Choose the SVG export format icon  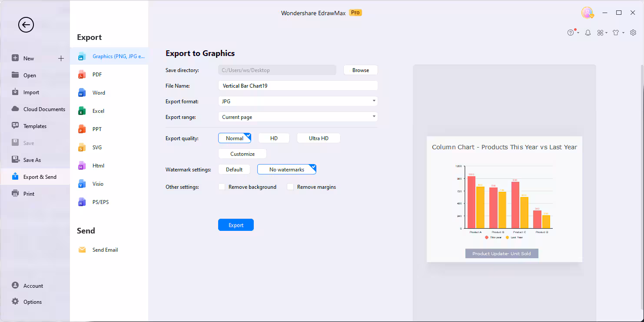coord(82,148)
